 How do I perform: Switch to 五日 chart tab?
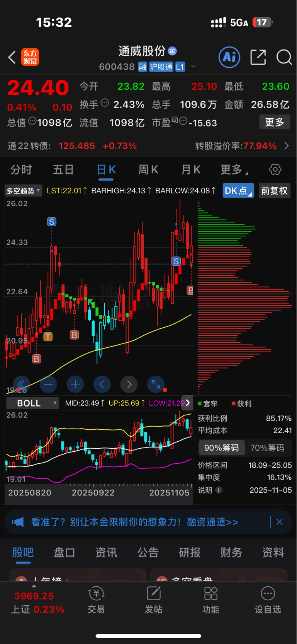tap(63, 169)
